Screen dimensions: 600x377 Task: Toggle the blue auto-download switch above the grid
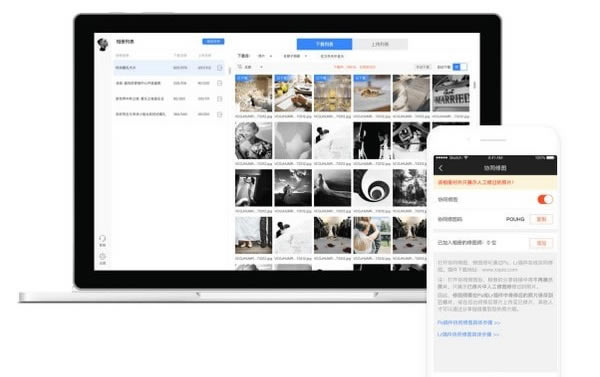(x=460, y=67)
